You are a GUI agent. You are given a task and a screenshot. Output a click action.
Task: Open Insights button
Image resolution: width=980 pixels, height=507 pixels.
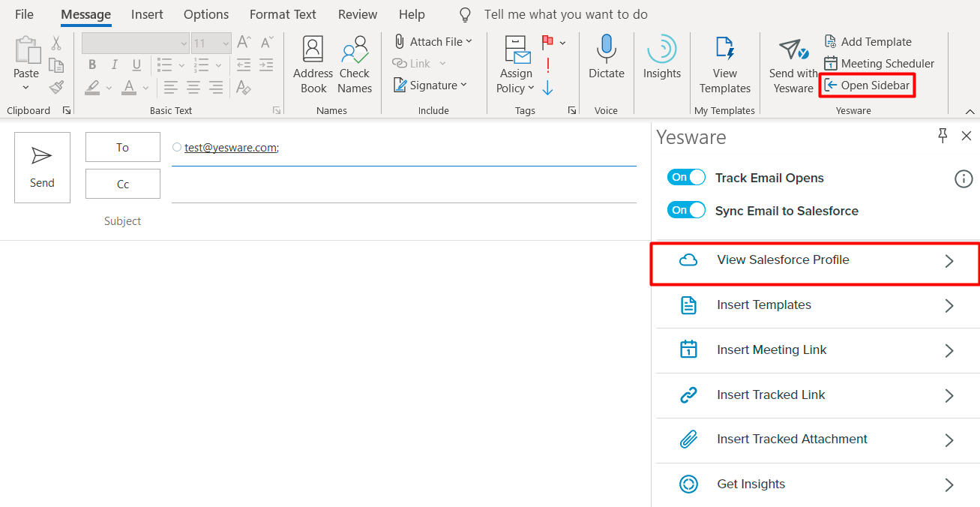[662, 58]
